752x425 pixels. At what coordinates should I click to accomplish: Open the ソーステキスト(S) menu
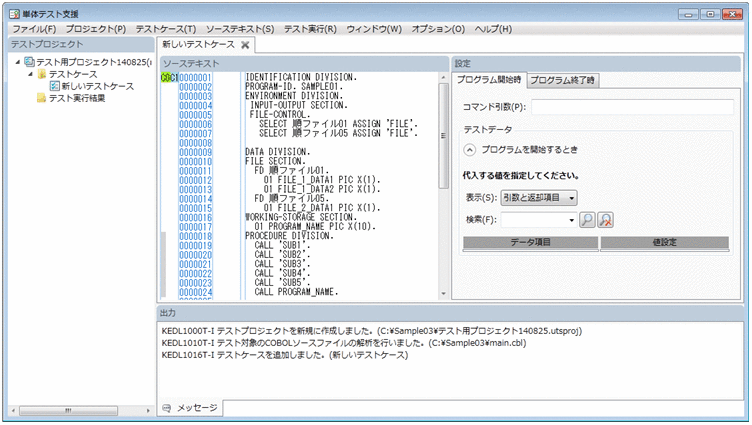[x=240, y=29]
